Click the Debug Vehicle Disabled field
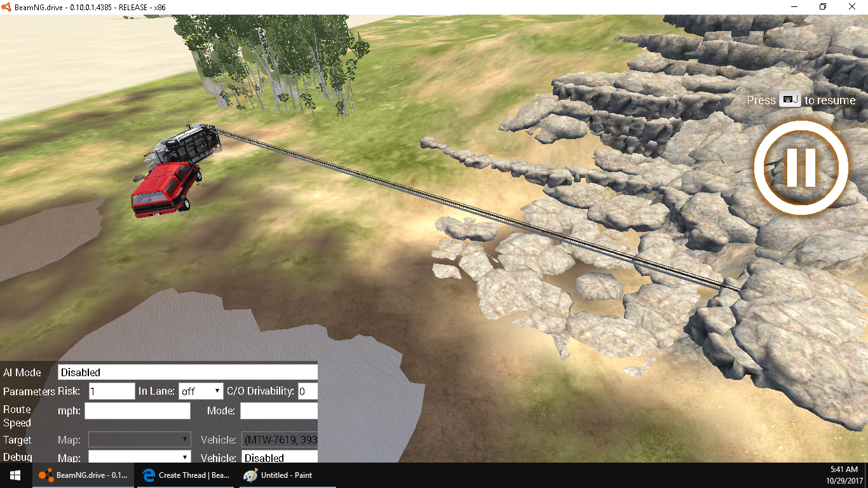The width and height of the screenshot is (868, 488). [x=279, y=457]
